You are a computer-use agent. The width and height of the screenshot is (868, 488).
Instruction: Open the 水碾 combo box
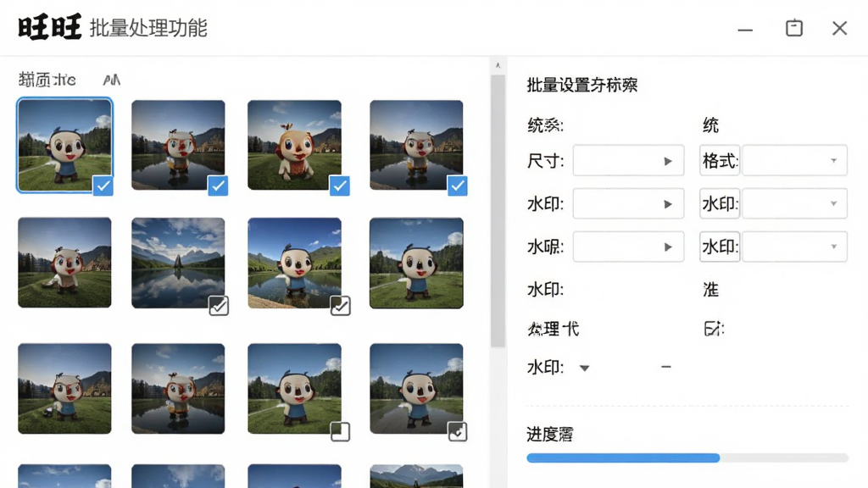[x=628, y=247]
